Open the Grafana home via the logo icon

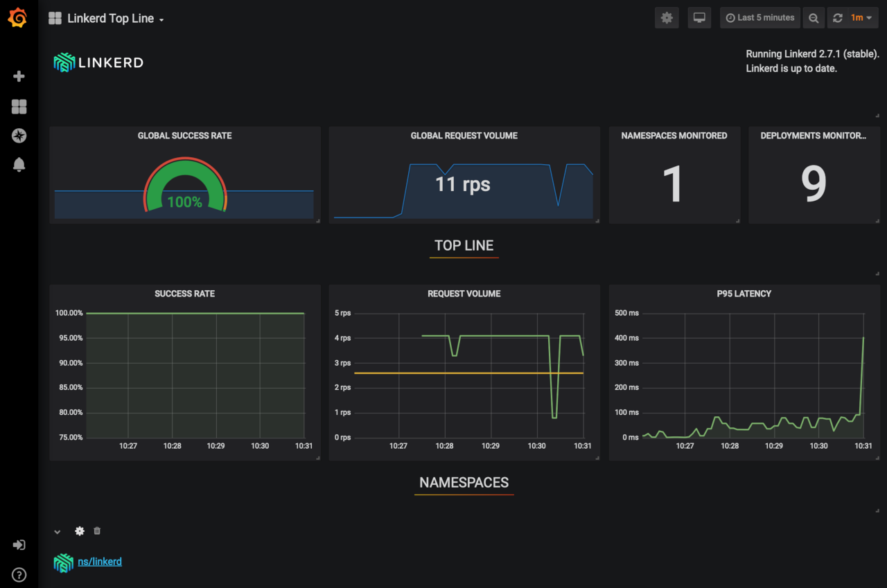click(18, 17)
